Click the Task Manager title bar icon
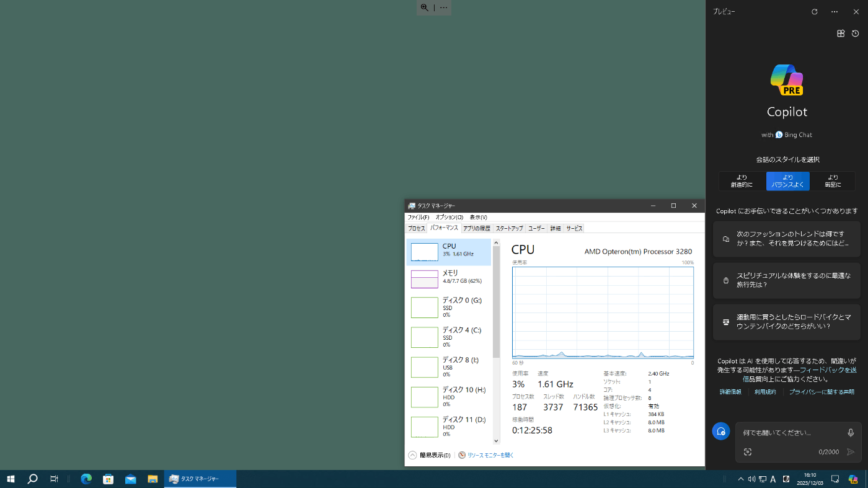This screenshot has width=868, height=488. tap(411, 206)
